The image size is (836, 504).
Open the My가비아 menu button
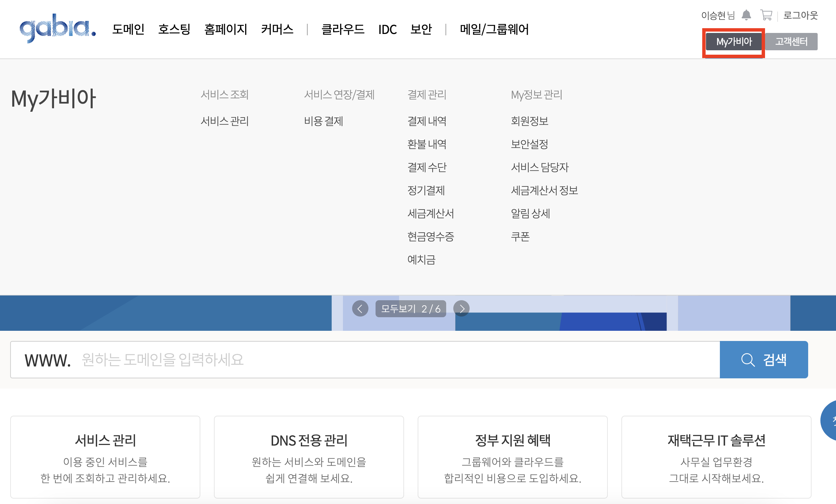pos(734,42)
